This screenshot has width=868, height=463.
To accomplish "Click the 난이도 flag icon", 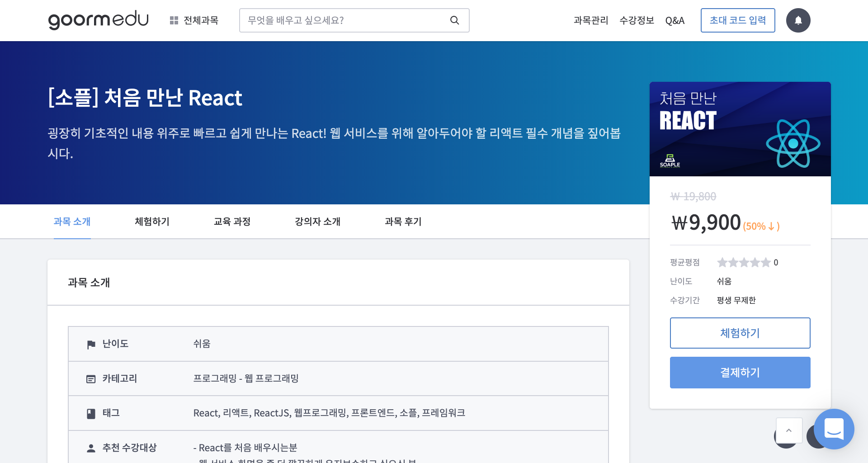I will (x=91, y=345).
